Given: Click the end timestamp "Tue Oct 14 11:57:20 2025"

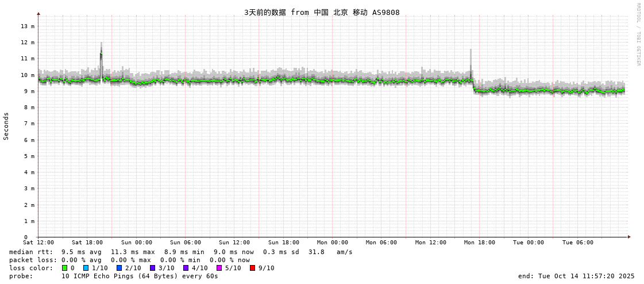Looking at the screenshot, I should click(x=585, y=276).
